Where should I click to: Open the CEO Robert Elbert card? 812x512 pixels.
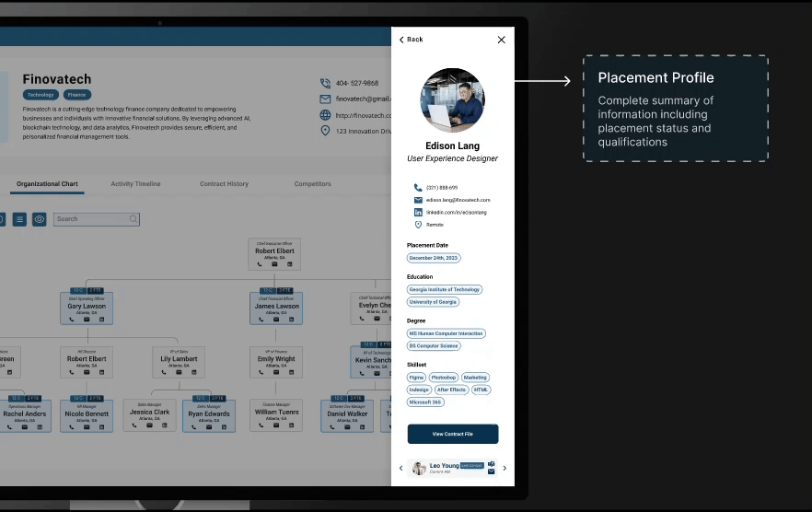274,254
